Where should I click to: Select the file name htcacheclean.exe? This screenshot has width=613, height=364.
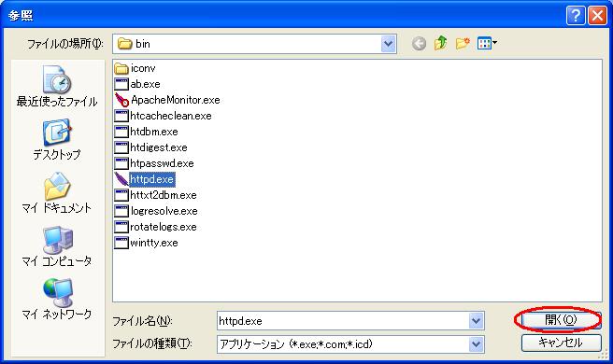click(171, 116)
